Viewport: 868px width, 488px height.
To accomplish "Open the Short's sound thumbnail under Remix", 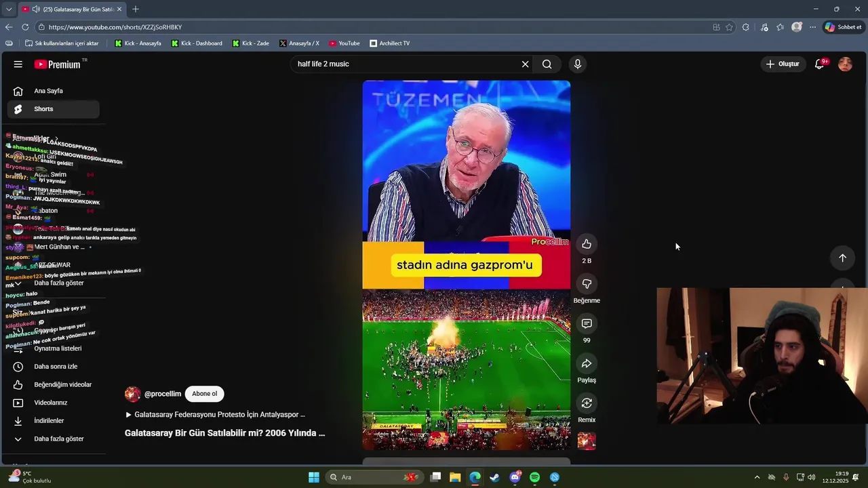I will pyautogui.click(x=587, y=441).
